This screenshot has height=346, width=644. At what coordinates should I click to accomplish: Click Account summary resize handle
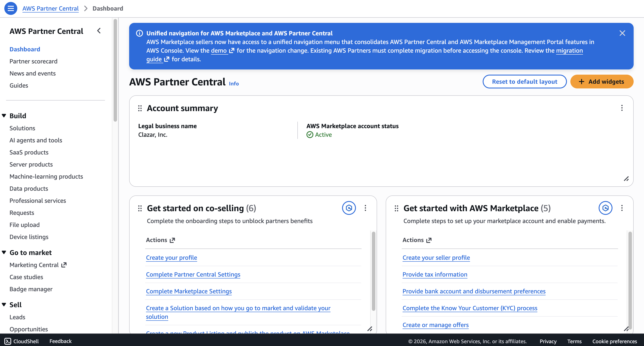626,179
